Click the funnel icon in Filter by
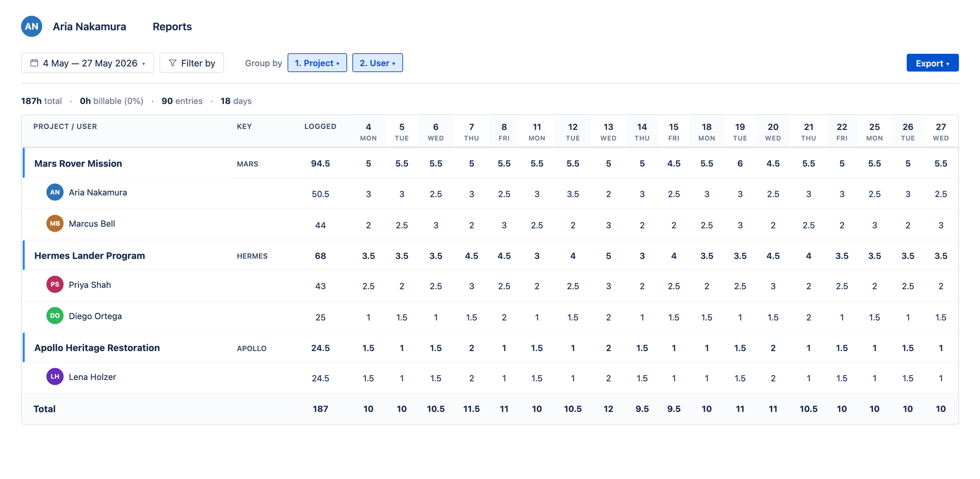This screenshot has height=479, width=980. pos(173,63)
